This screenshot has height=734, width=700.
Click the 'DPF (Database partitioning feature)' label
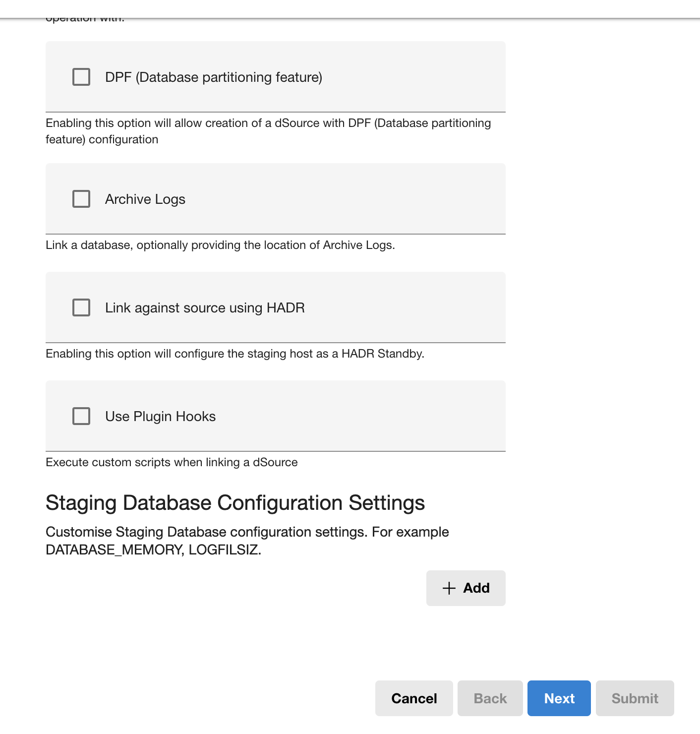(x=214, y=77)
